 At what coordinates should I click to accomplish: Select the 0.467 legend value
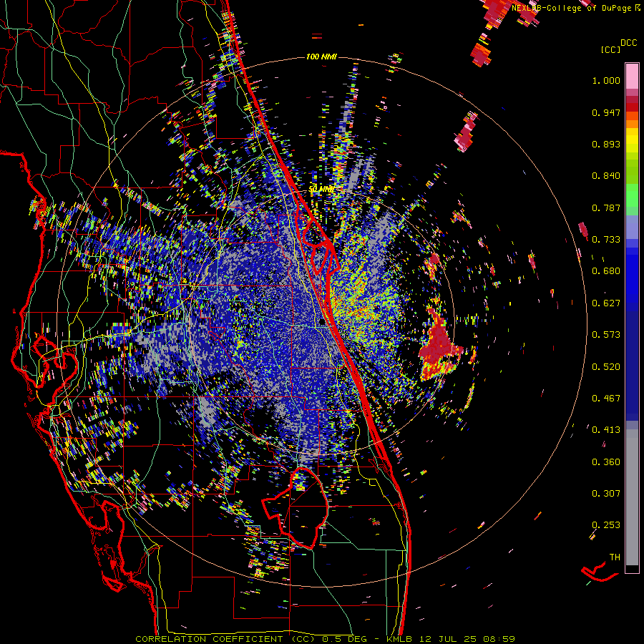pos(606,399)
